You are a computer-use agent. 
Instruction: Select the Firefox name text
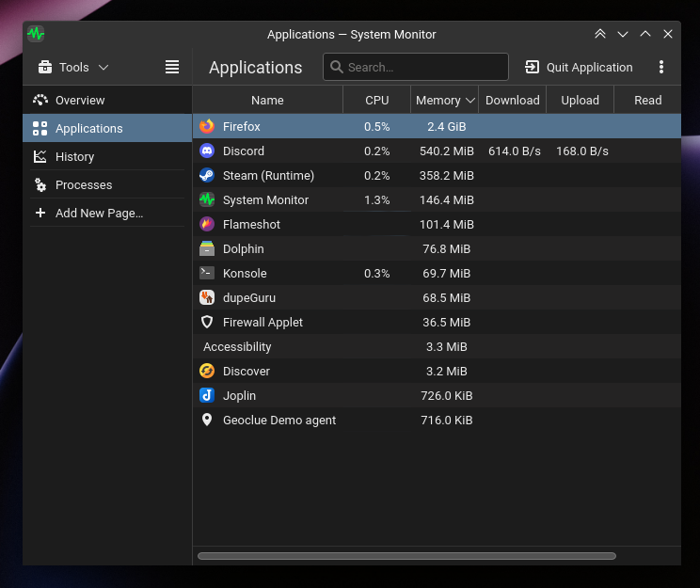pyautogui.click(x=242, y=126)
